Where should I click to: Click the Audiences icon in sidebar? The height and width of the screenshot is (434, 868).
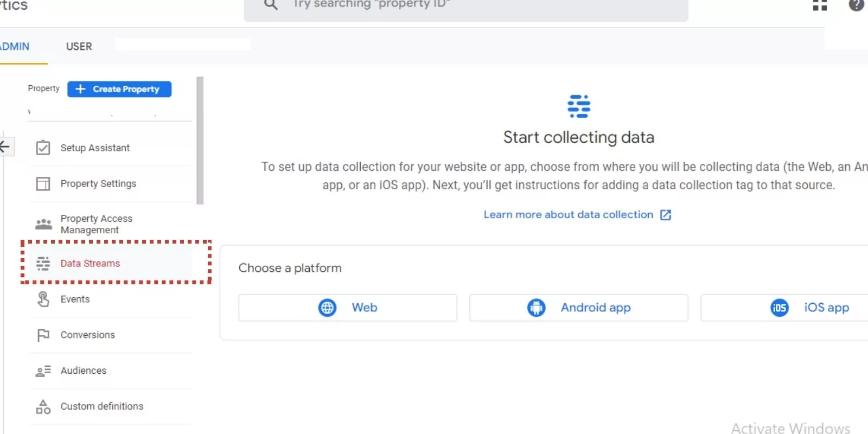coord(43,371)
